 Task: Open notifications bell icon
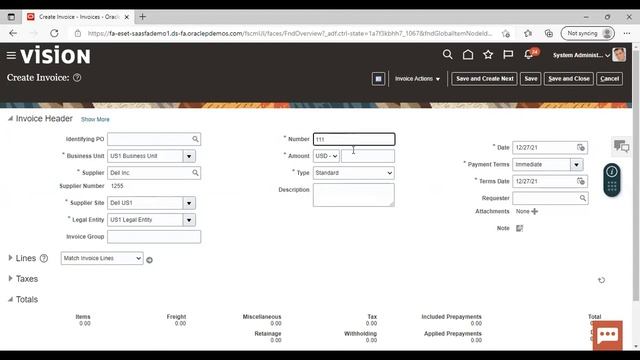click(529, 54)
